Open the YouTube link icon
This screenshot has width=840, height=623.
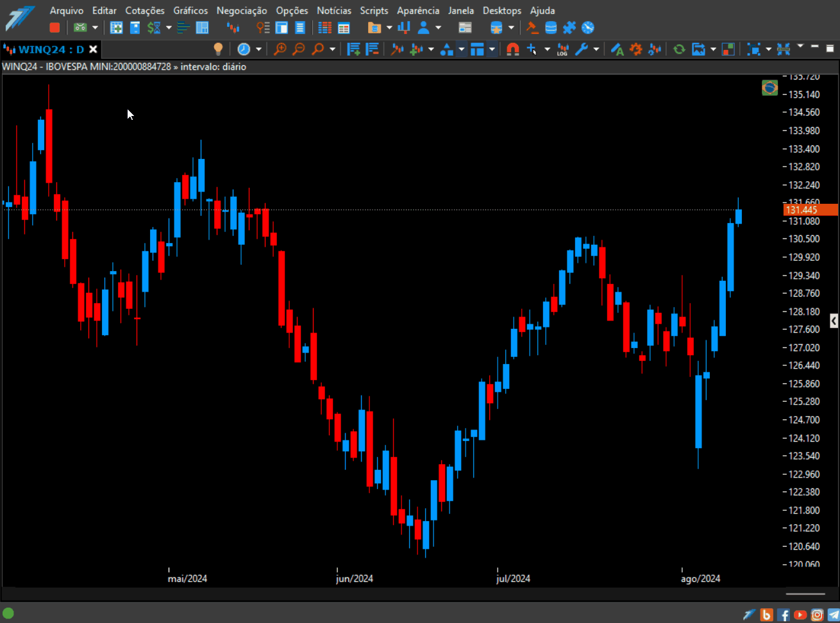[800, 615]
